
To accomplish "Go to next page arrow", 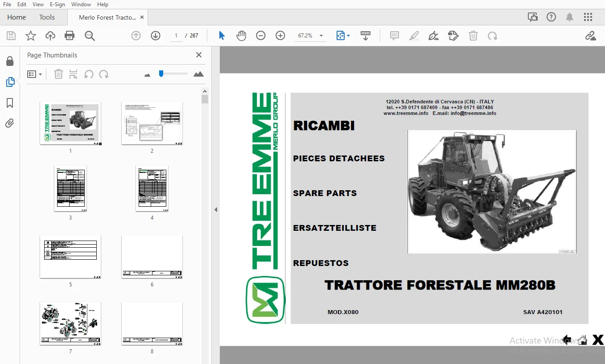I will (x=156, y=36).
